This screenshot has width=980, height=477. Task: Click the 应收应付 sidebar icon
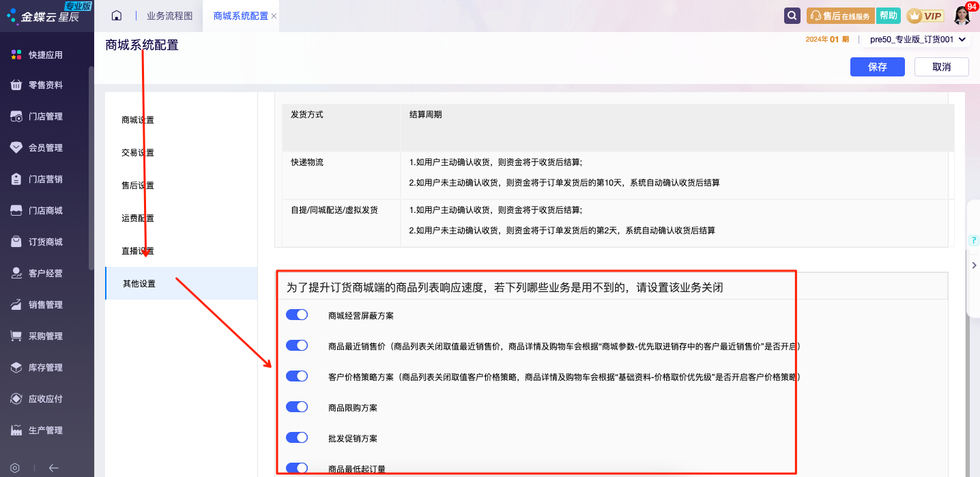pos(16,399)
